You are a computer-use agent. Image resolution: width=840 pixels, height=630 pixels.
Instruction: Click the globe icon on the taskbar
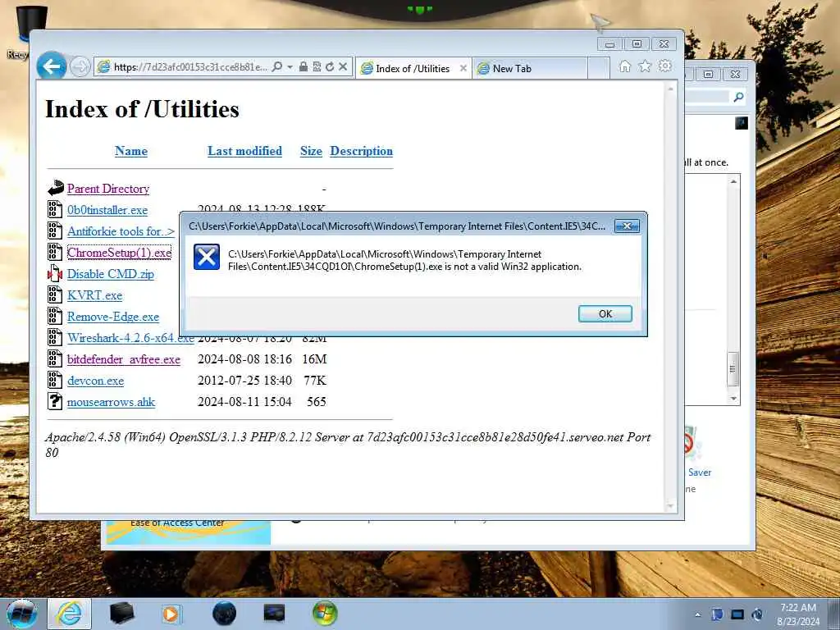224,614
